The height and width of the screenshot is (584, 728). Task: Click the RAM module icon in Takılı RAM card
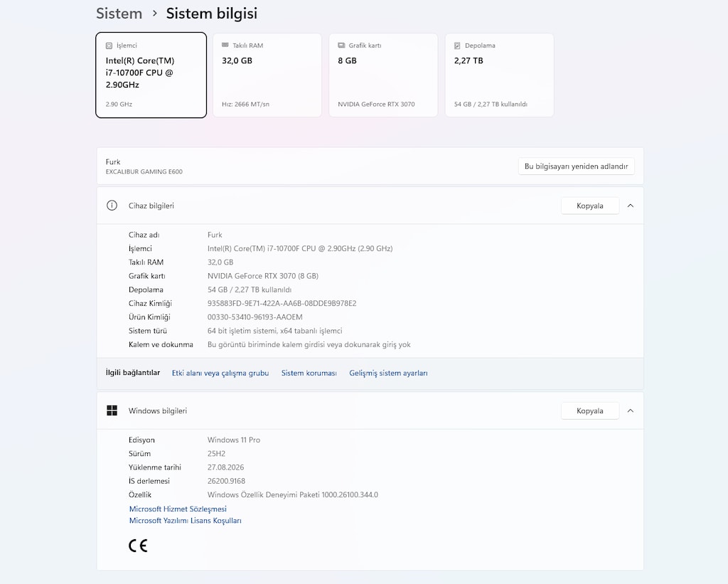[225, 45]
